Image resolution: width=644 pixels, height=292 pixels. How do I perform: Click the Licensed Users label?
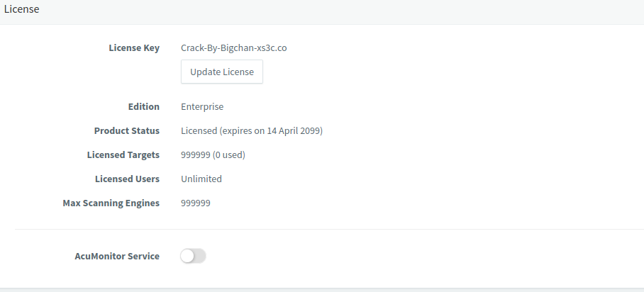(x=127, y=179)
